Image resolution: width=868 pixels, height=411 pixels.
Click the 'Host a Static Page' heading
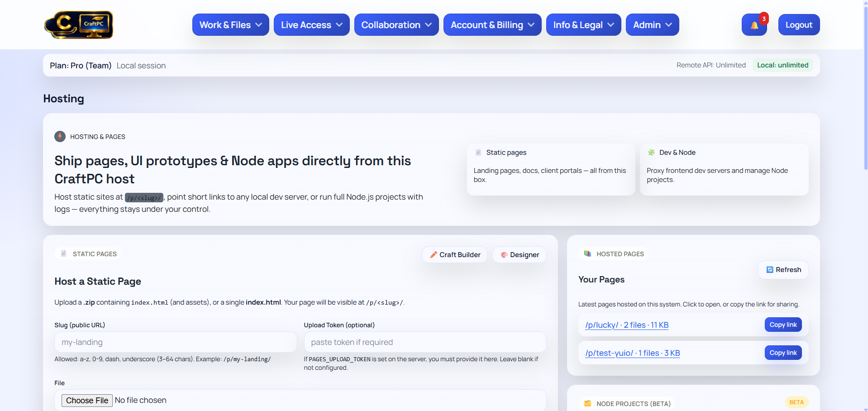98,282
